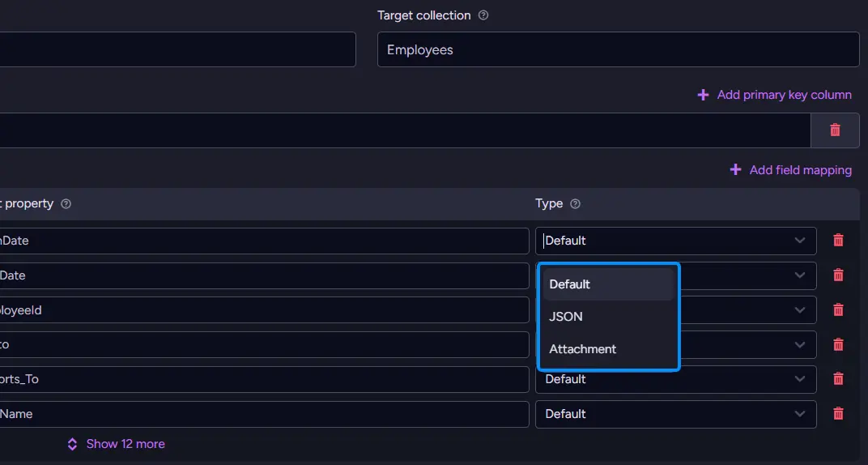Delete the EmployeeId field mapping row

(x=838, y=310)
